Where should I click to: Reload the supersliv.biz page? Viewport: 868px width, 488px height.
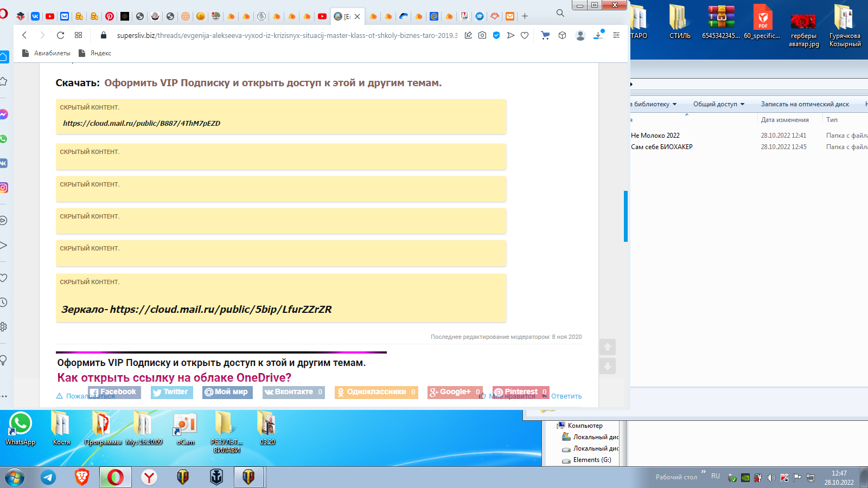click(60, 35)
